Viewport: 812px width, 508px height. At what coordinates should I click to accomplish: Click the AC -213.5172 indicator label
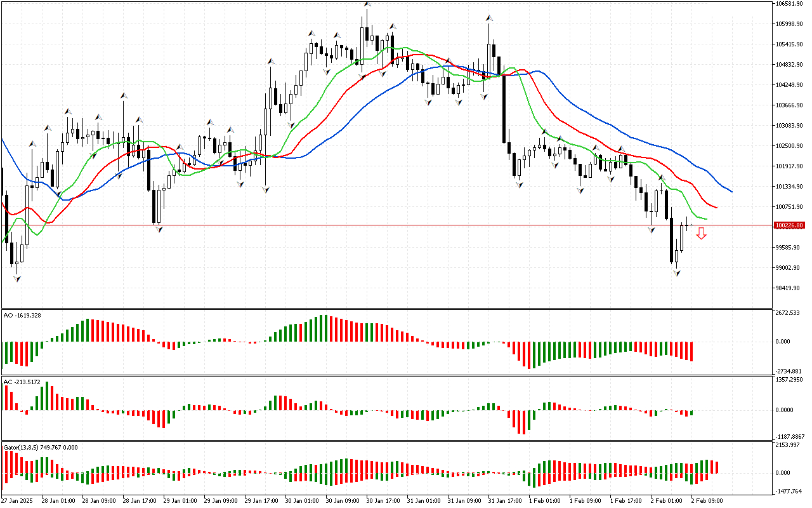[22, 382]
